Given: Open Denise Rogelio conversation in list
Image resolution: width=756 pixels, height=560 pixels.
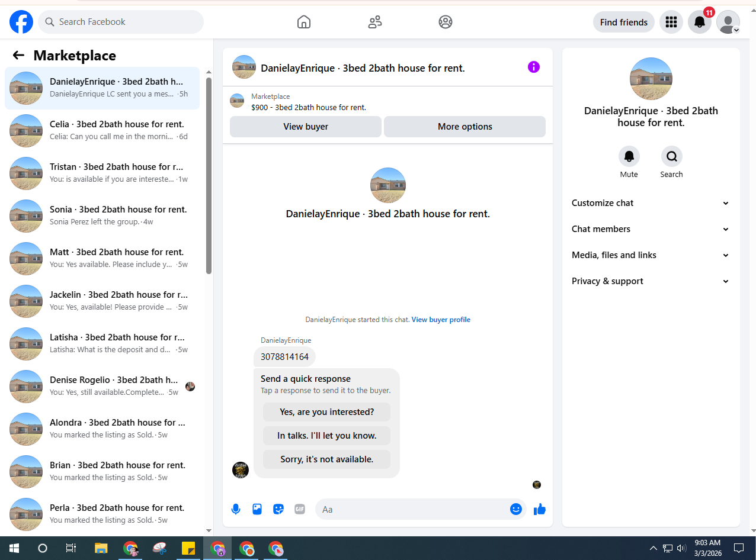Looking at the screenshot, I should [x=102, y=386].
